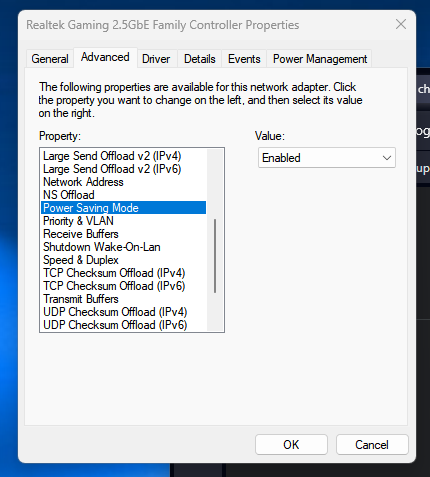Pick UDP Checksum Offload (IPv4)
The image size is (430, 477).
(x=123, y=312)
